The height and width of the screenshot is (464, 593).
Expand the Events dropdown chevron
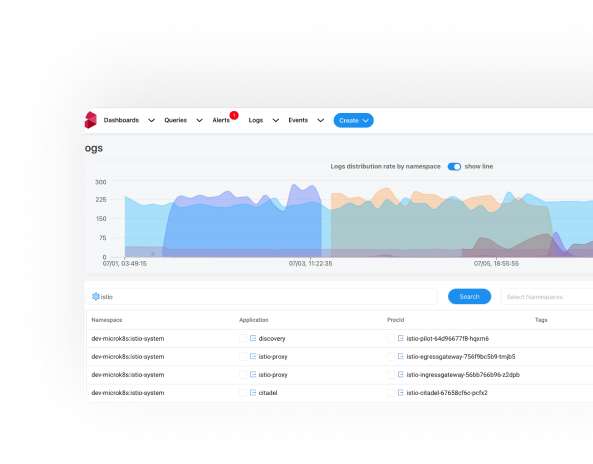[321, 120]
